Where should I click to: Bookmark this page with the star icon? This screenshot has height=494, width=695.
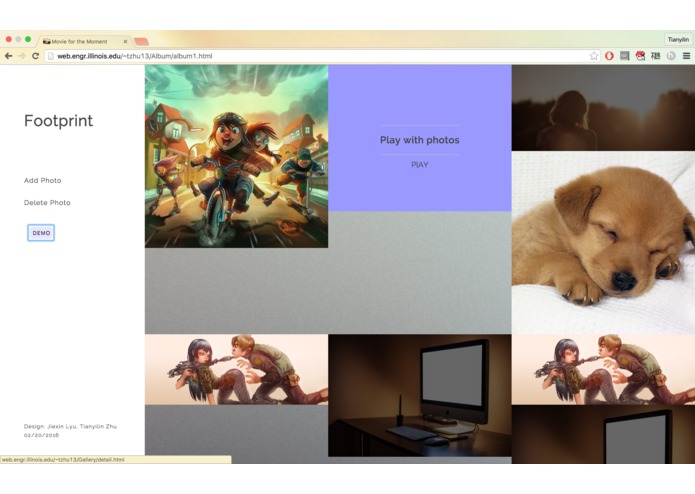pyautogui.click(x=593, y=56)
